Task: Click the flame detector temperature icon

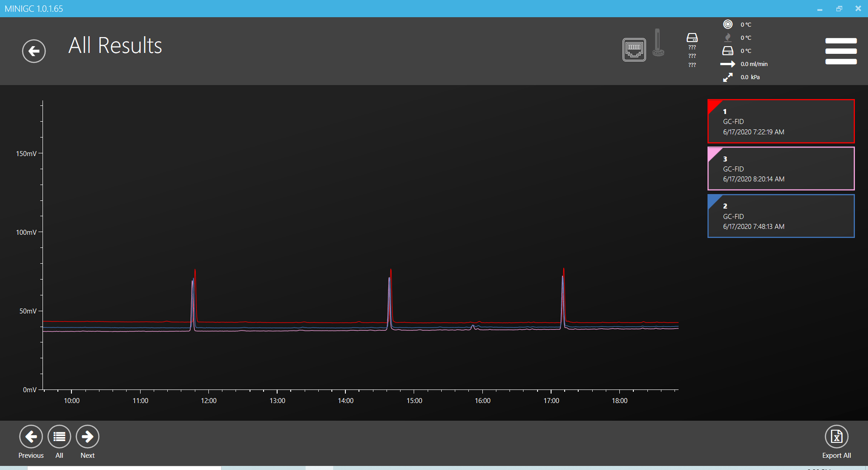Action: coord(727,38)
